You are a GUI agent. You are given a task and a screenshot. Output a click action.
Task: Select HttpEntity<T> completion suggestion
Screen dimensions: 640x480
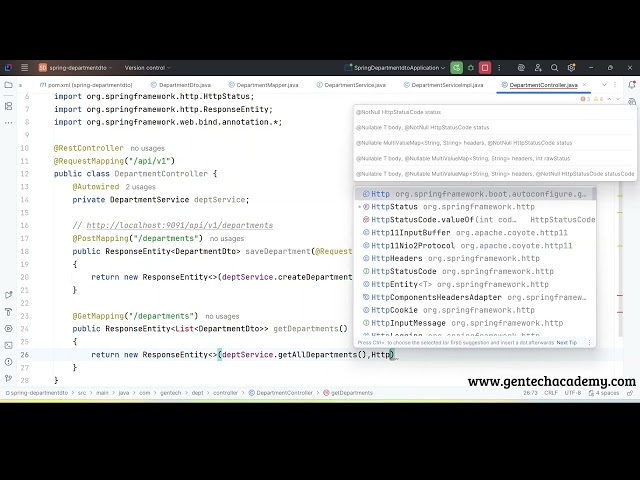(475, 284)
